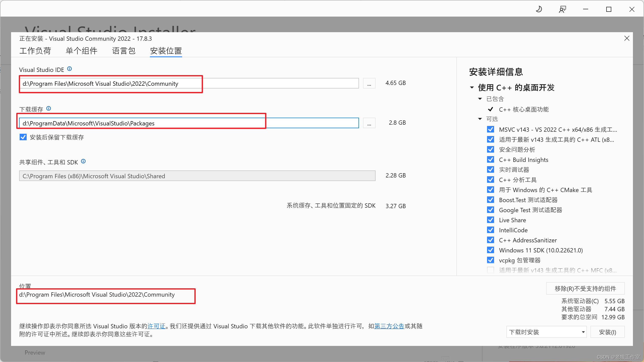Click info icon next to Visual Studio IDE
Image resolution: width=644 pixels, height=362 pixels.
69,69
